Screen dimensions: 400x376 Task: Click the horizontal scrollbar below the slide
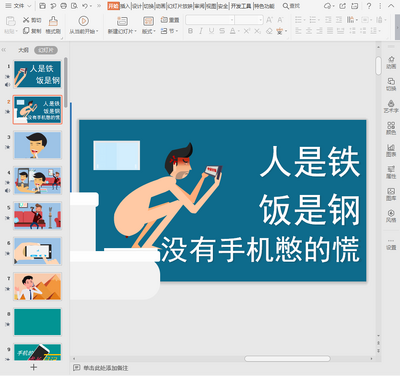coord(287,359)
